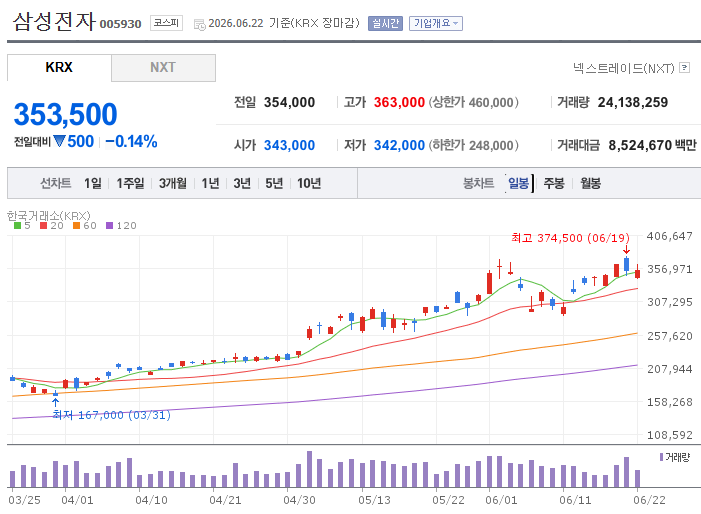Viewport: 701px width, 514px height.
Task: Click the -0.14% change percentage
Action: click(131, 142)
